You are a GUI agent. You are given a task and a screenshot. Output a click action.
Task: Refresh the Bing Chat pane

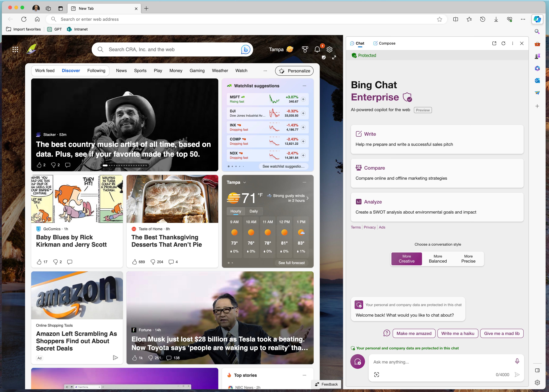pos(503,43)
